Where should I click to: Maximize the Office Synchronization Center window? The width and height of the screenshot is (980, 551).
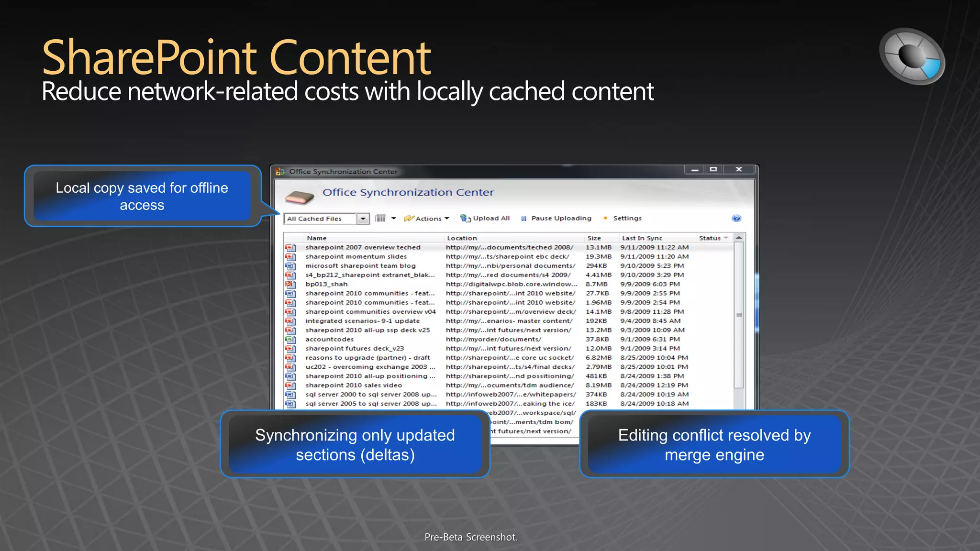coord(713,169)
